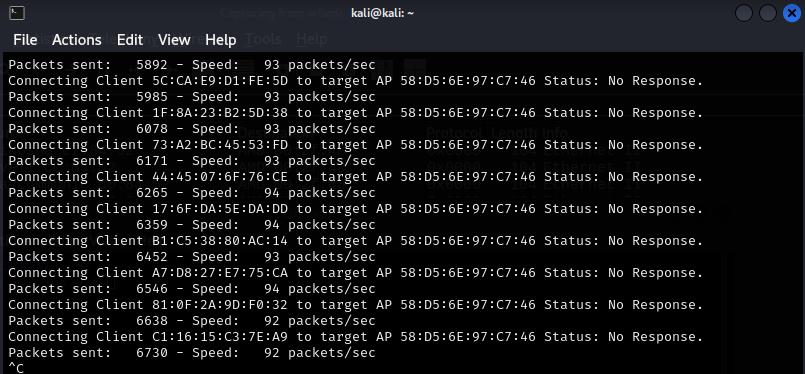Click client MAC C1:16:15:C3:7E:A9 in output
The height and width of the screenshot is (374, 805).
coord(220,337)
